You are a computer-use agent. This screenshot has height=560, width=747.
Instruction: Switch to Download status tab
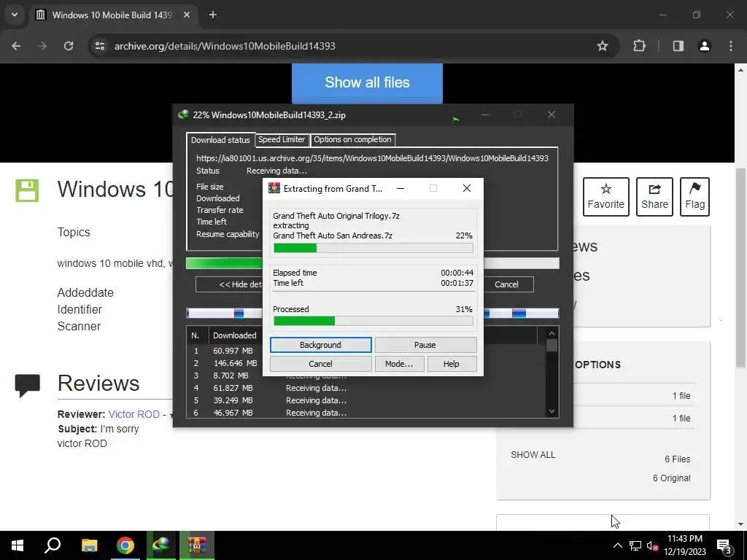coord(220,140)
